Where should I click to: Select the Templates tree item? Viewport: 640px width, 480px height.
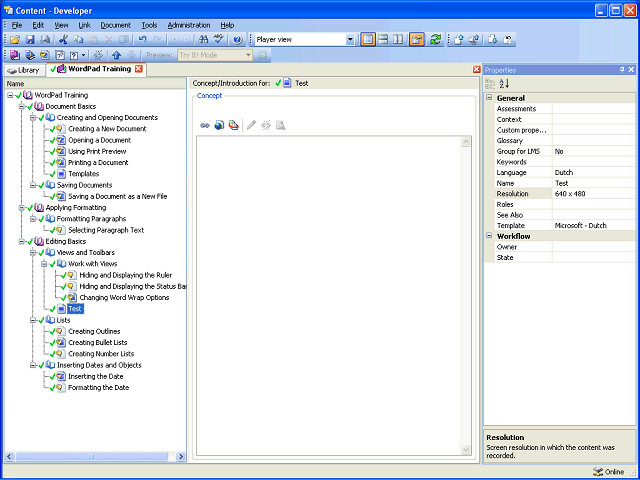84,174
